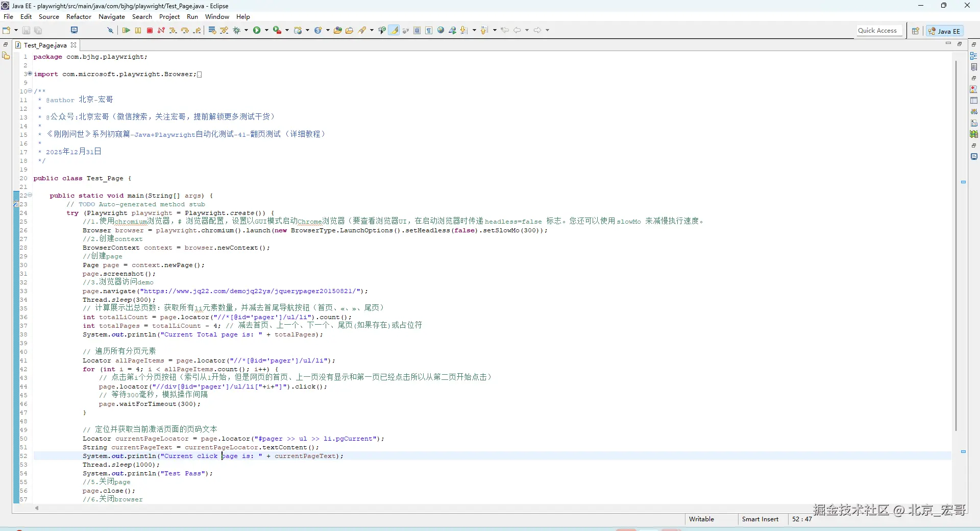Switch to the Java EE perspective
The width and height of the screenshot is (980, 531).
[944, 31]
